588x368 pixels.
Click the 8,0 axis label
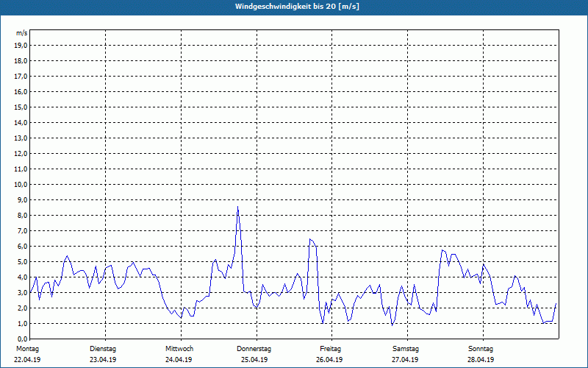23,216
